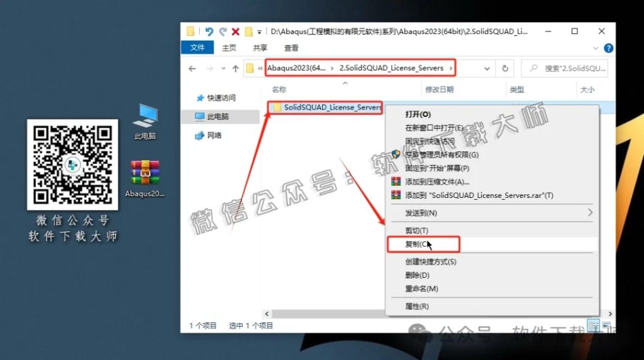Select 快速访问 in navigation pane

click(216, 98)
